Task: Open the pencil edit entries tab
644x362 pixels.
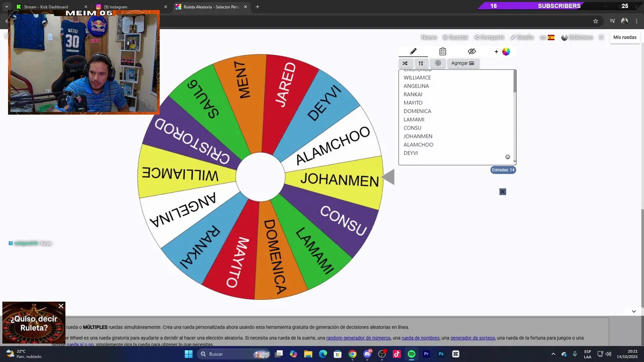Action: click(413, 51)
